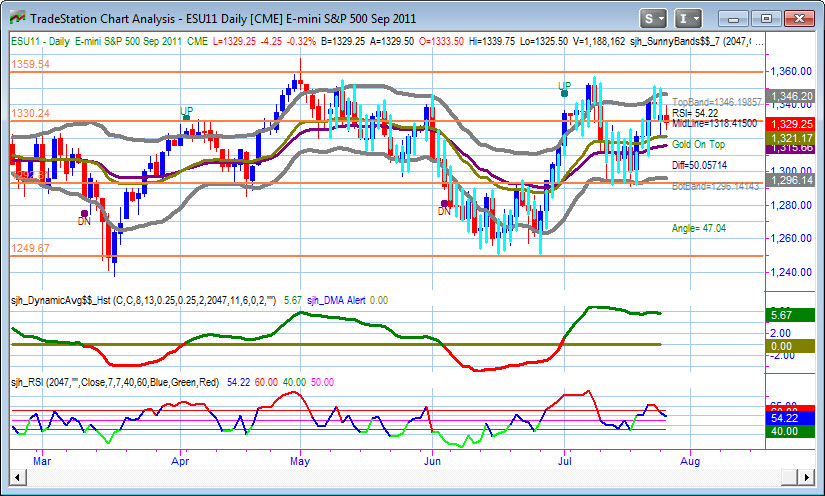Click the 1359.54 resistance level label

(x=31, y=64)
